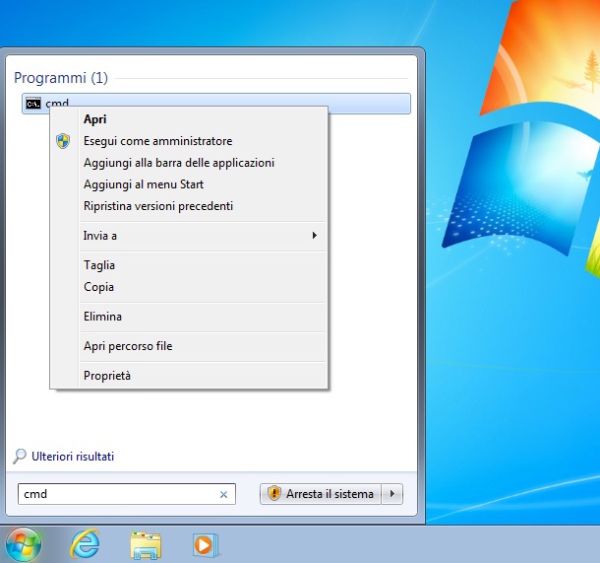The width and height of the screenshot is (600, 563).
Task: Choose Esegui come amministratore
Action: click(x=158, y=141)
